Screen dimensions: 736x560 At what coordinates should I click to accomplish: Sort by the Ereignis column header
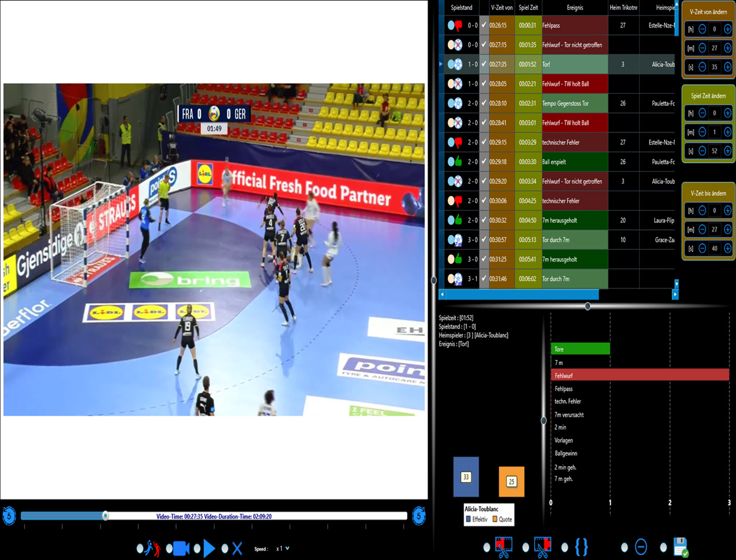[574, 7]
